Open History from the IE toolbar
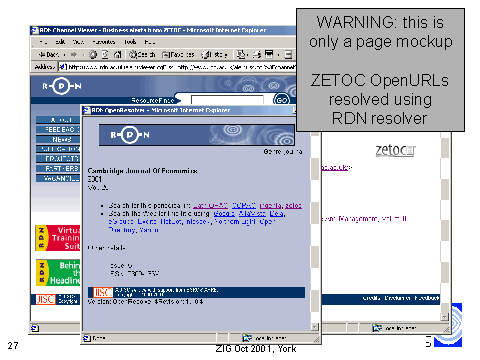This screenshot has height=360, width=480. pyautogui.click(x=214, y=54)
